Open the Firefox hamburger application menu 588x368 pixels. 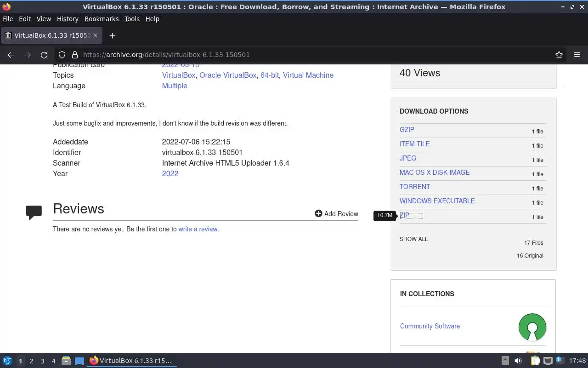577,55
